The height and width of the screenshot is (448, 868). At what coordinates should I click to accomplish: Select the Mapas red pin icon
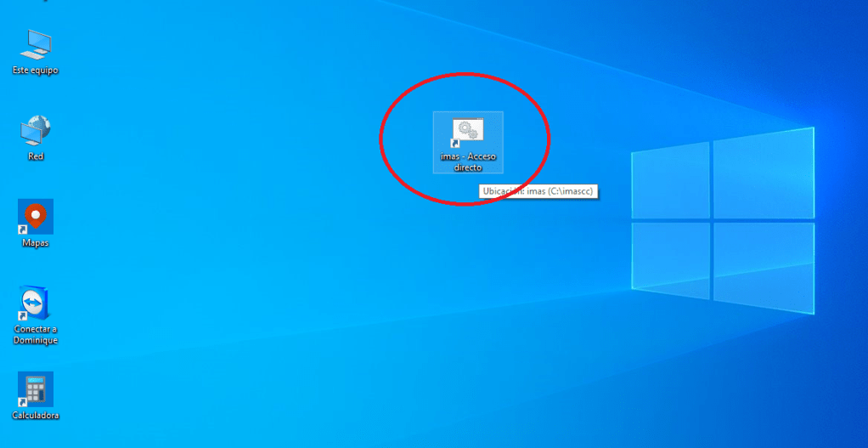pos(36,216)
